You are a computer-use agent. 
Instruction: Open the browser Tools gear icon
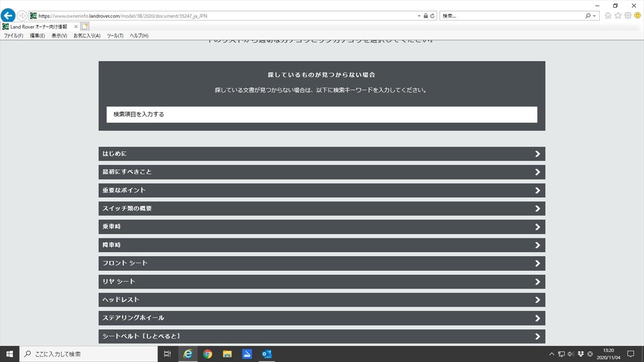[x=628, y=16]
